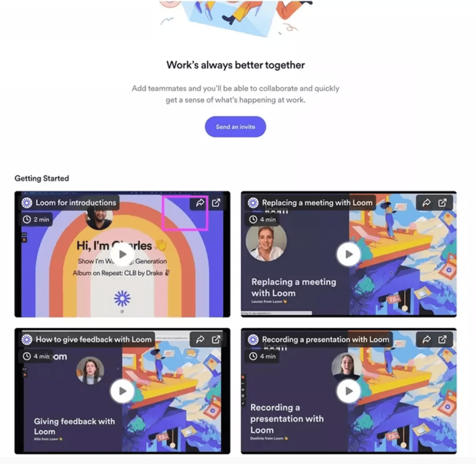Share the How to give feedback video
The image size is (476, 464).
(x=200, y=339)
